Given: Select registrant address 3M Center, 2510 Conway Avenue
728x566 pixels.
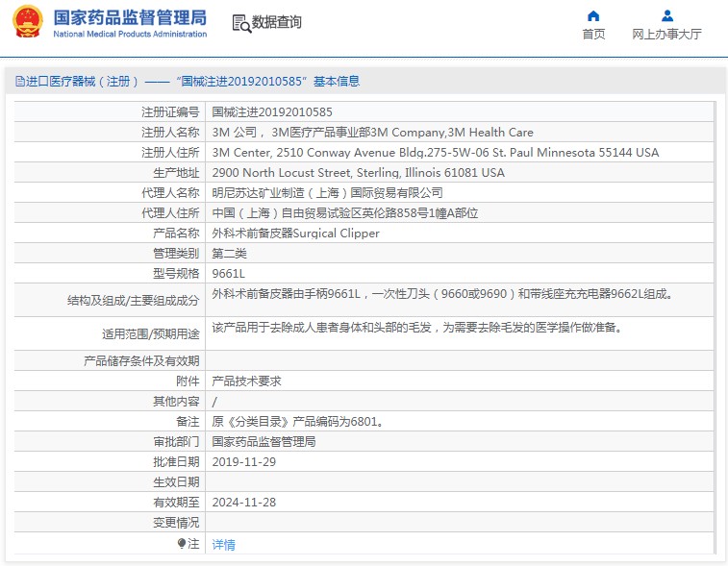Looking at the screenshot, I should tap(436, 153).
